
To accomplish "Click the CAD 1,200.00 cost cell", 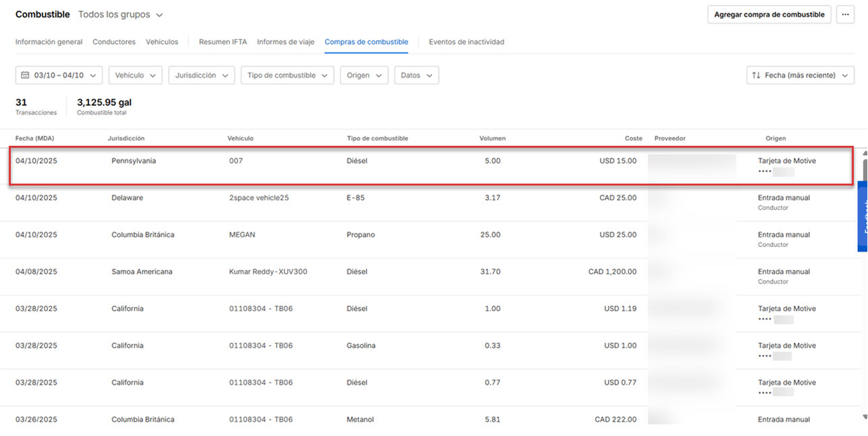I will click(x=613, y=272).
